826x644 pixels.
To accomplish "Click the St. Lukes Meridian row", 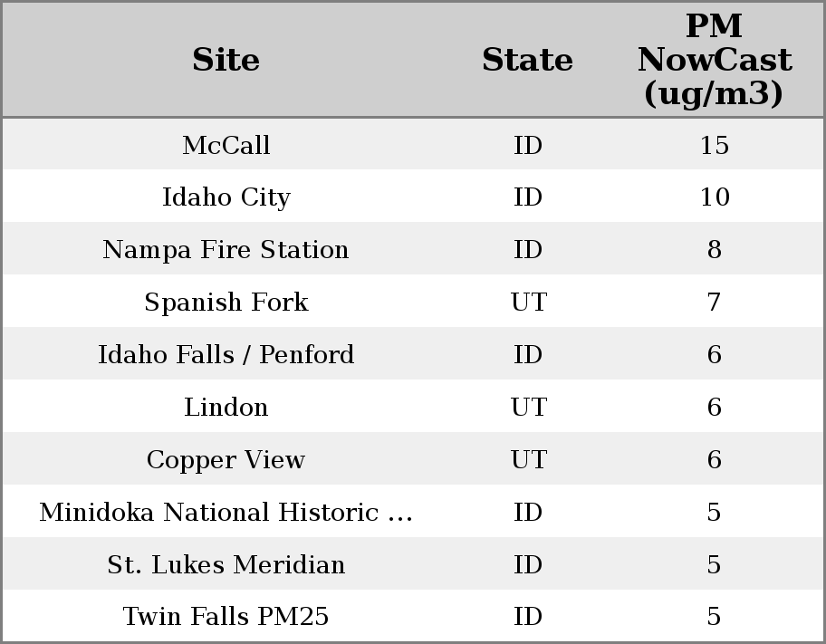I will pyautogui.click(x=226, y=565).
